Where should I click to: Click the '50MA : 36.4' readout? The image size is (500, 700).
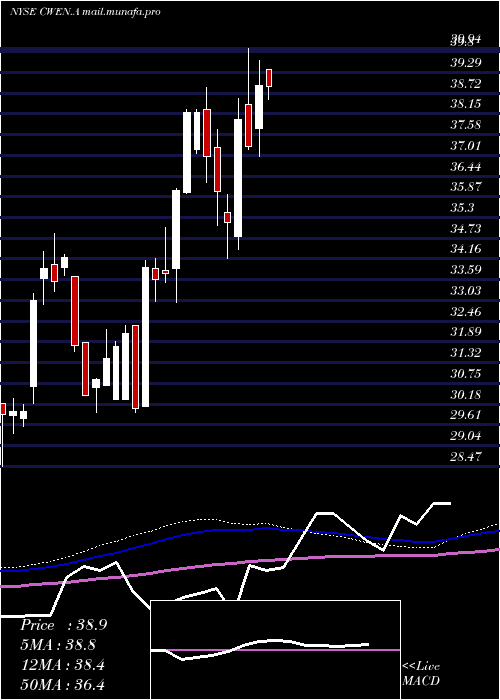pos(62,685)
